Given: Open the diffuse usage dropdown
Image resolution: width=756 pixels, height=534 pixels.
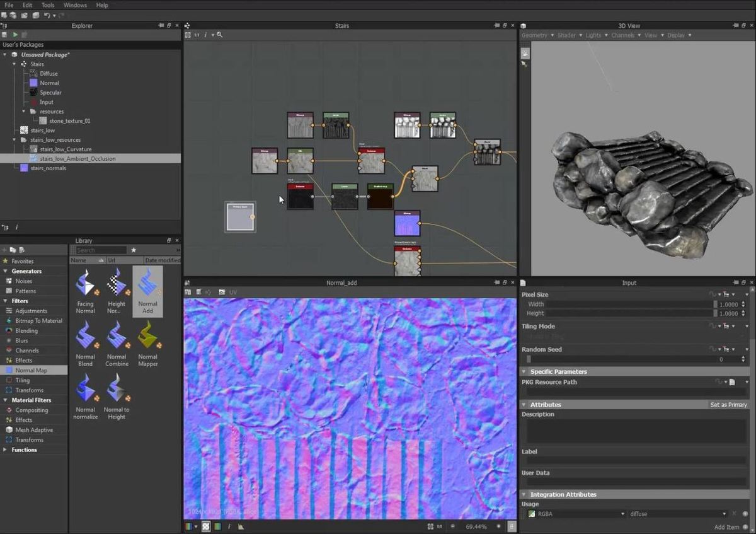Looking at the screenshot, I should 679,514.
